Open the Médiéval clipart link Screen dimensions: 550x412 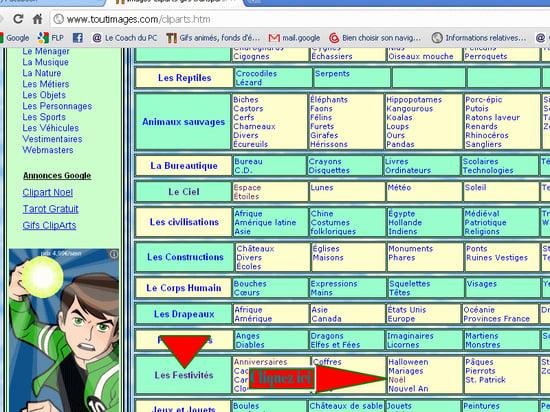click(x=482, y=214)
